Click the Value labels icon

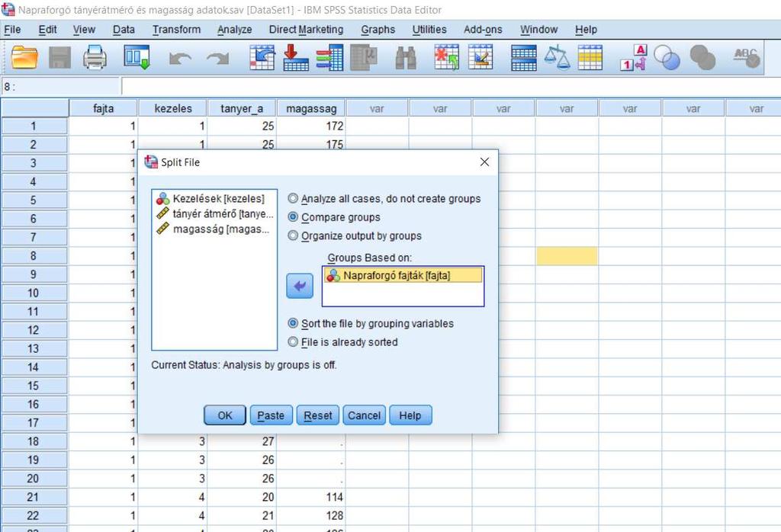[x=634, y=57]
